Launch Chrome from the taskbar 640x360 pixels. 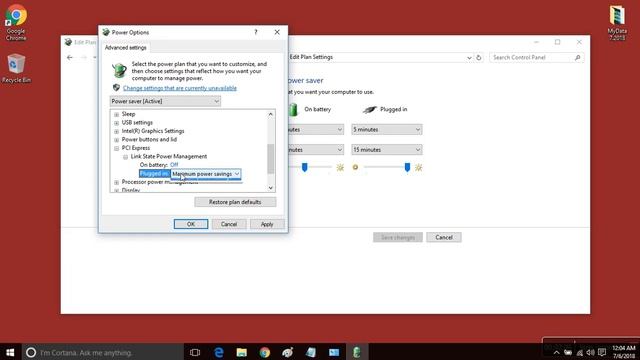pyautogui.click(x=265, y=352)
